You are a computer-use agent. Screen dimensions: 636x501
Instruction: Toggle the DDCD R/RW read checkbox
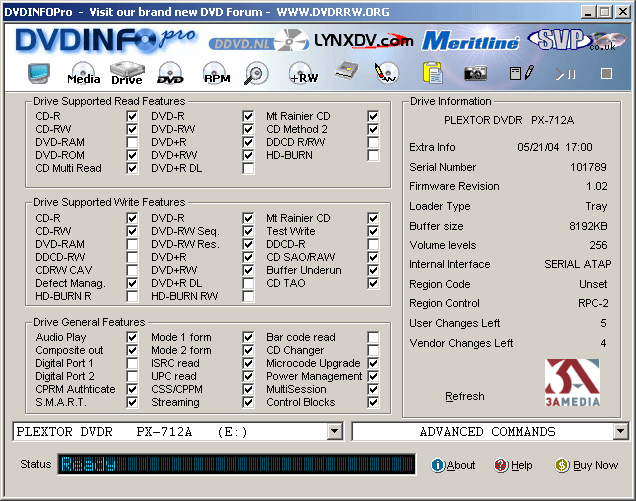(x=373, y=142)
